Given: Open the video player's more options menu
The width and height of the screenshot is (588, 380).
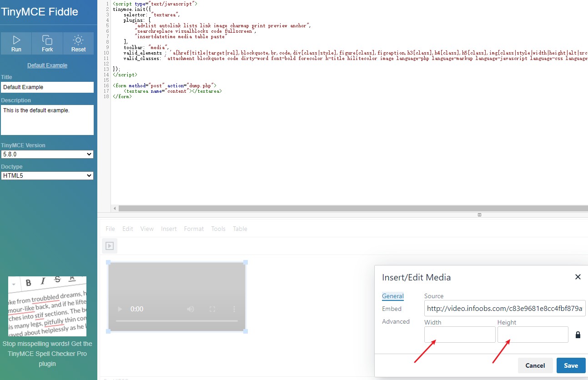Looking at the screenshot, I should click(x=234, y=309).
